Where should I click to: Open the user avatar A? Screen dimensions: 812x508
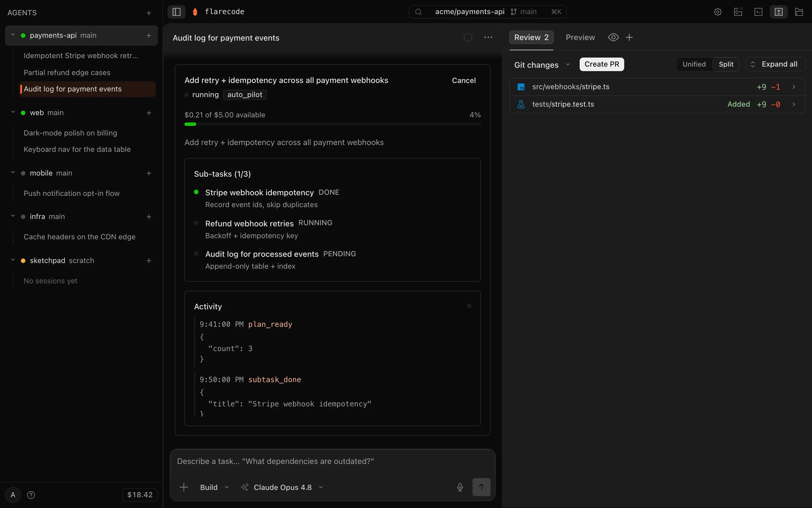click(13, 495)
